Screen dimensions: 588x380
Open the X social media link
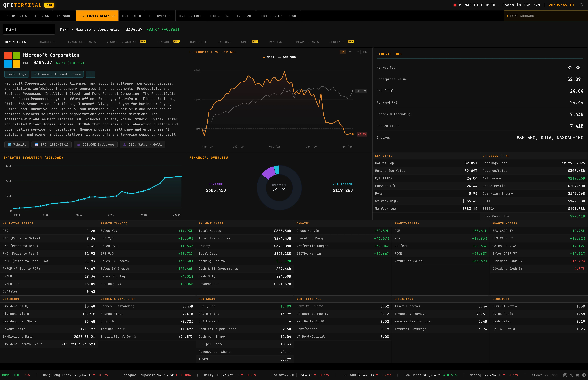click(x=572, y=375)
